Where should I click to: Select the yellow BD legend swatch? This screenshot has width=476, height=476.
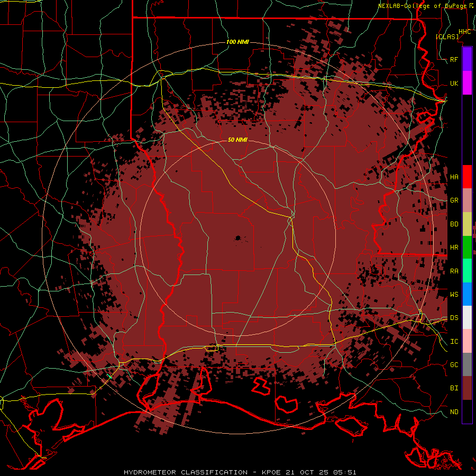467,224
